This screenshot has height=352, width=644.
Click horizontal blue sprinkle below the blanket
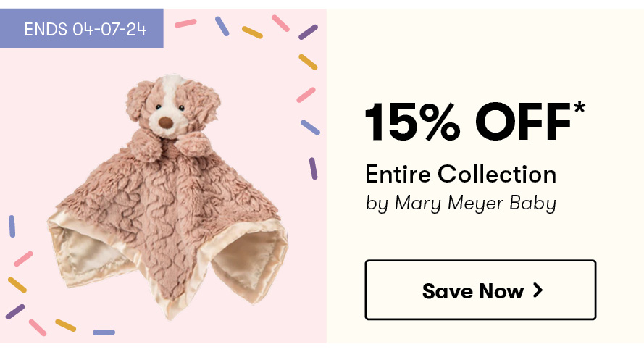tap(104, 332)
